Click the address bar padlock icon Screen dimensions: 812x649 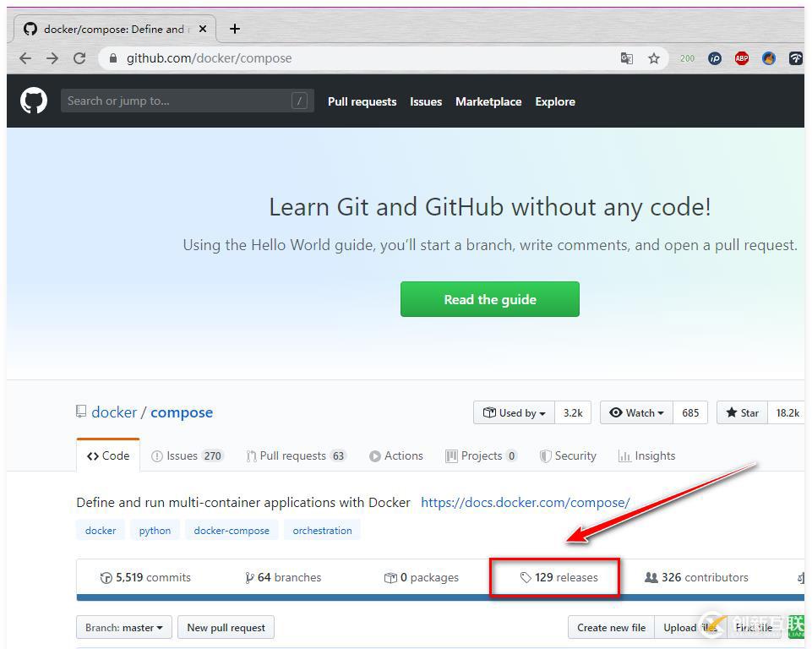pyautogui.click(x=113, y=58)
